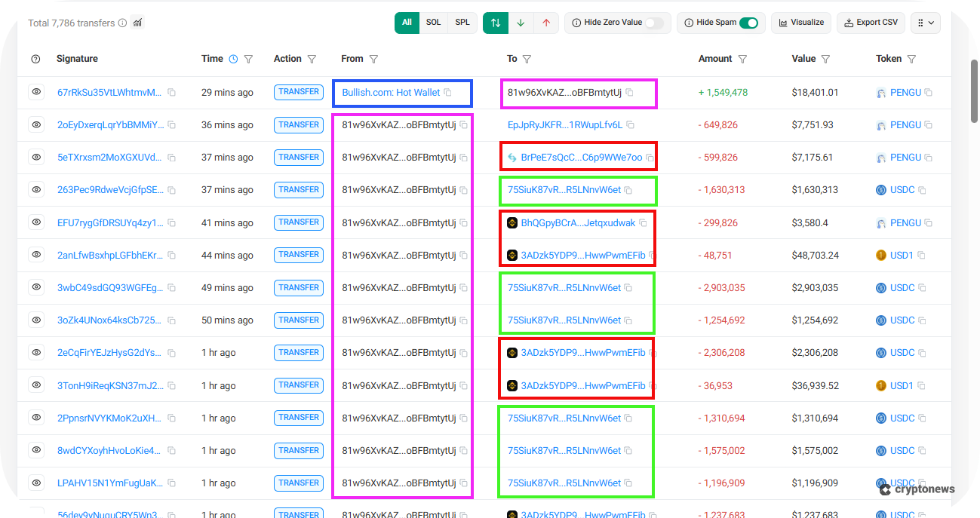This screenshot has height=518, width=980.
Task: Click the info icon next to Hide Zero Value
Action: pos(576,23)
